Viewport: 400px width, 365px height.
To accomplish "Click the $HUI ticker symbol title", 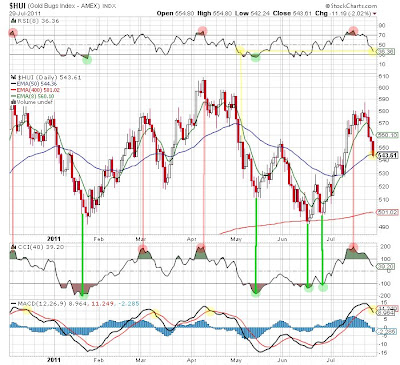I will 17,6.
